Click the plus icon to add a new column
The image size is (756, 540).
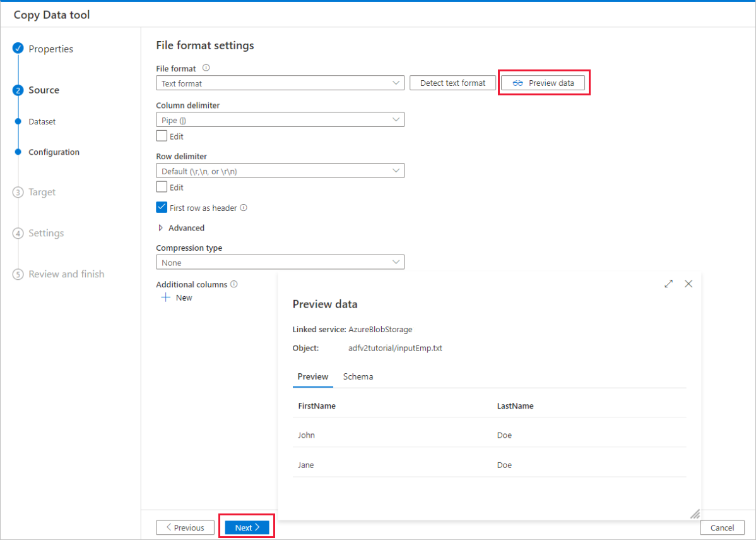165,297
